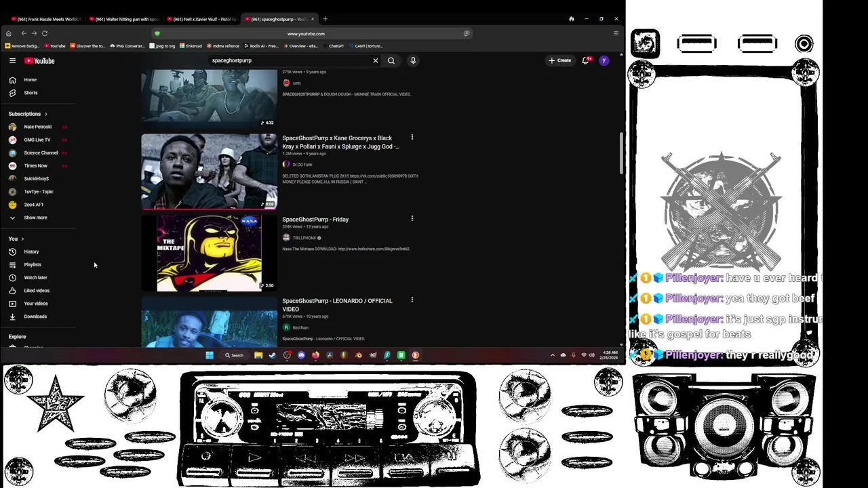Open the YouTube guide hamburger menu

12,60
